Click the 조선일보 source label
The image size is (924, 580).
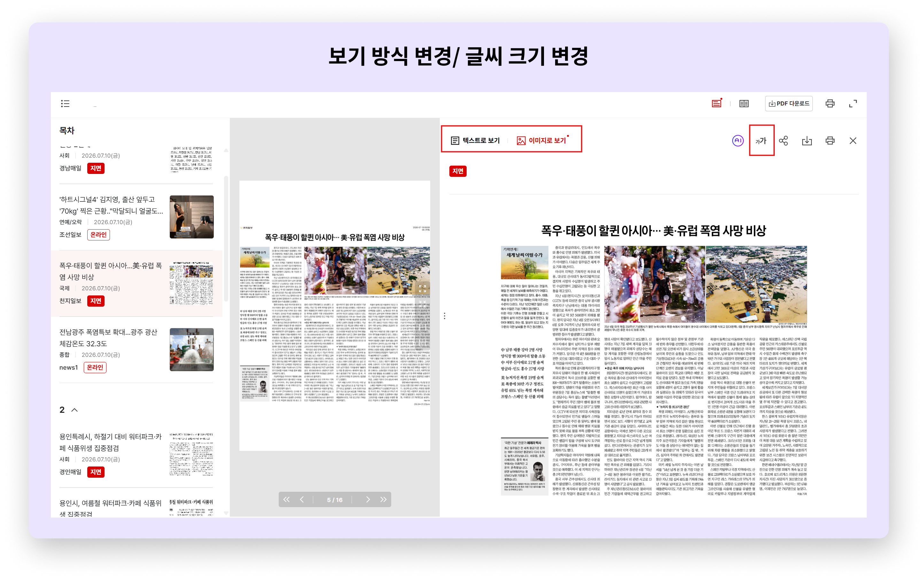click(70, 234)
